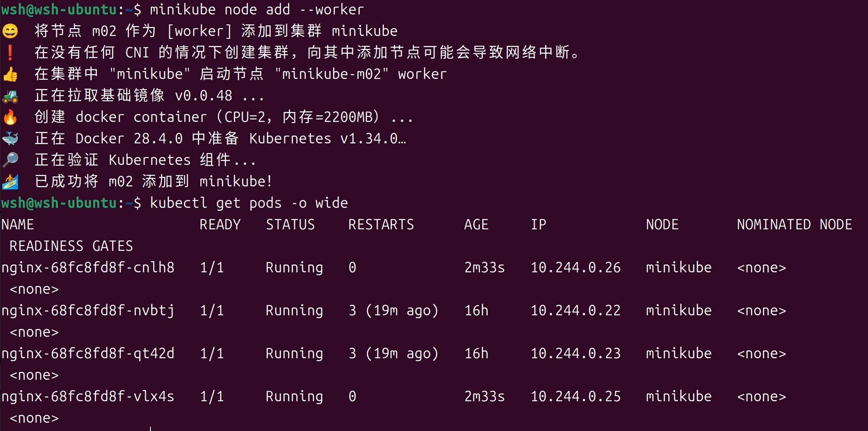Click the age '16h' in the nvbtj row
Image resolution: width=868 pixels, height=431 pixels.
pyautogui.click(x=476, y=310)
